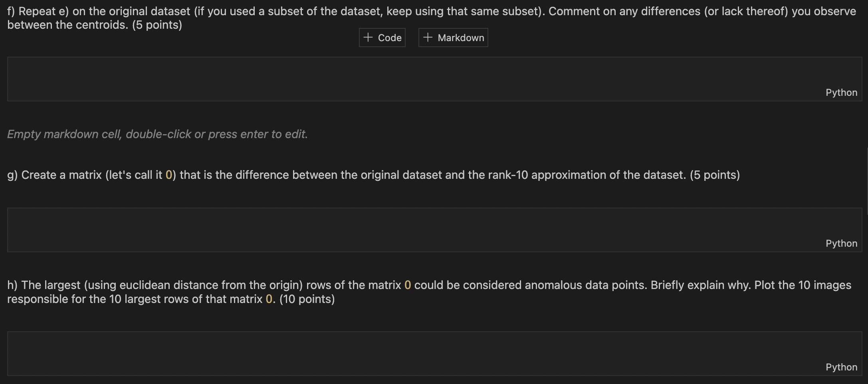Click the highlighted 0 in part h text

(407, 285)
